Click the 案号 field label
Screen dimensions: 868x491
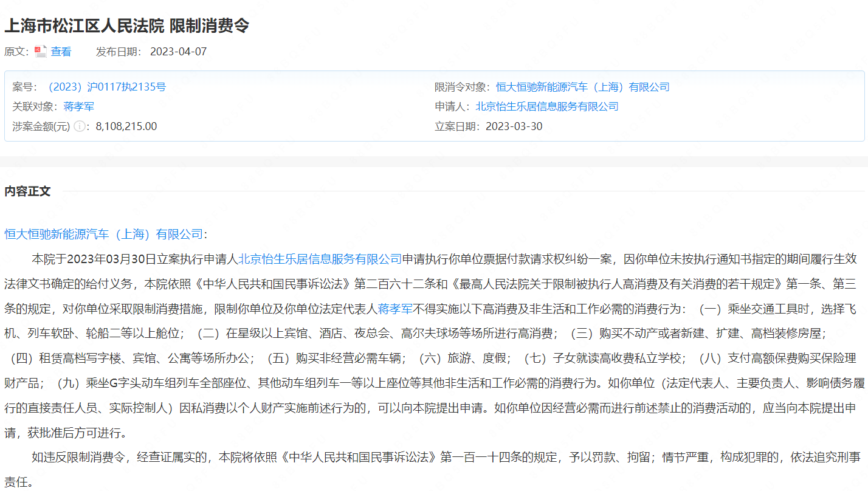click(24, 87)
